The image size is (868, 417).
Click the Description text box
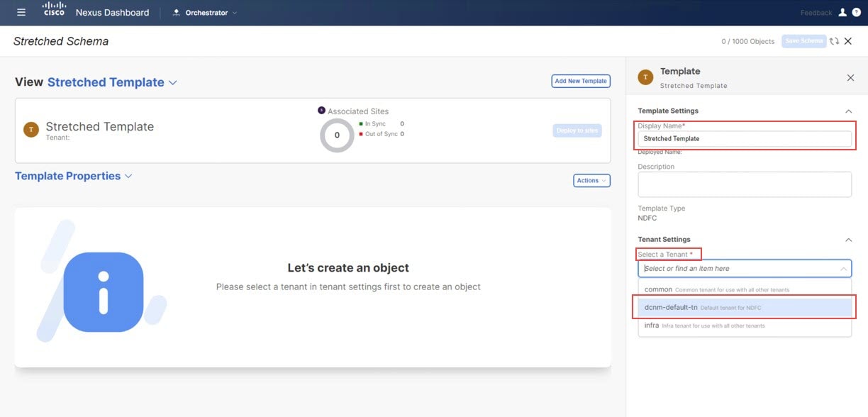point(745,184)
